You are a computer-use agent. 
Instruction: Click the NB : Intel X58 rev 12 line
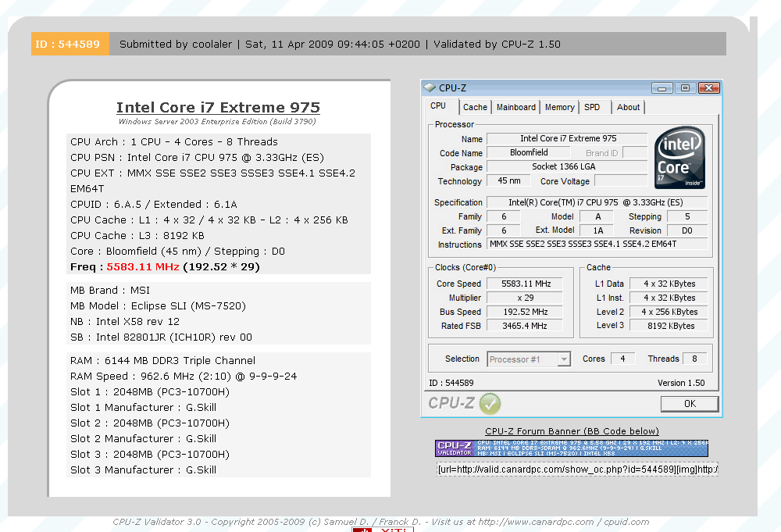point(124,322)
